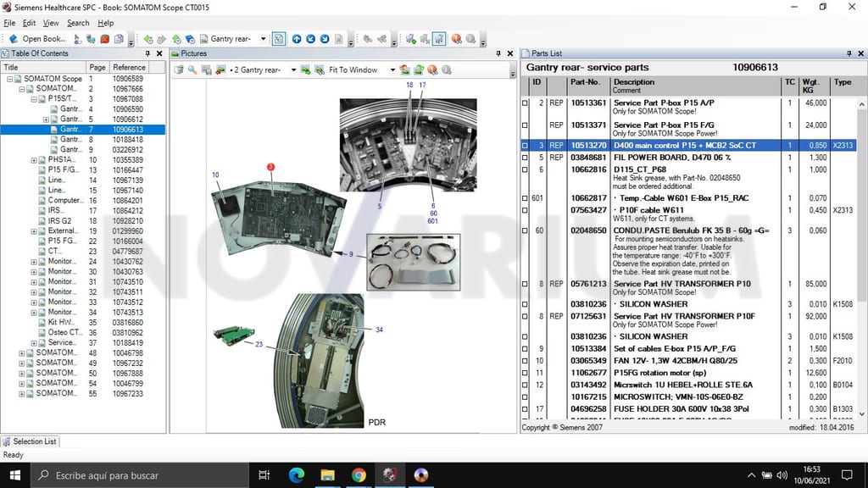Check the box for CONDU.PASTE Berulub row
Image resolution: width=868 pixels, height=488 pixels.
click(x=525, y=230)
